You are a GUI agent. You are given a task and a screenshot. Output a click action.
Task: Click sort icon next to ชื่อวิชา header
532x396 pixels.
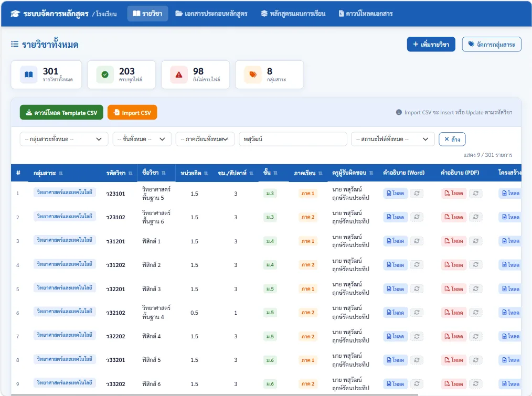pos(164,173)
